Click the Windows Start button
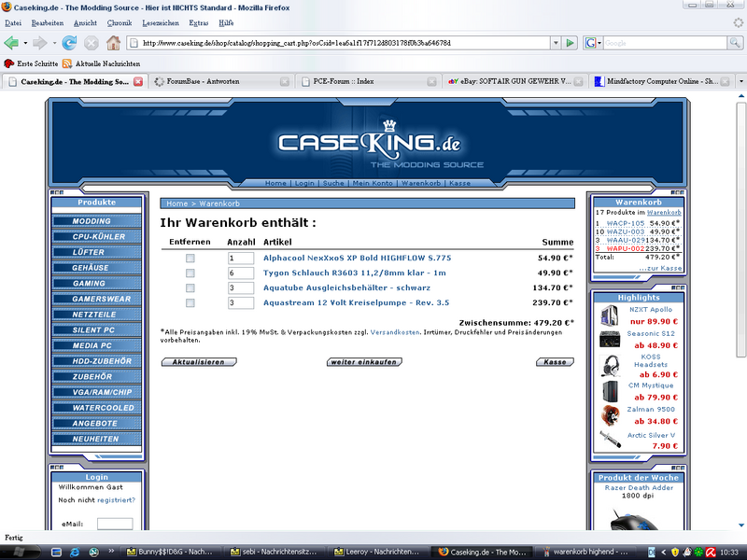This screenshot has width=747, height=560. (x=19, y=552)
